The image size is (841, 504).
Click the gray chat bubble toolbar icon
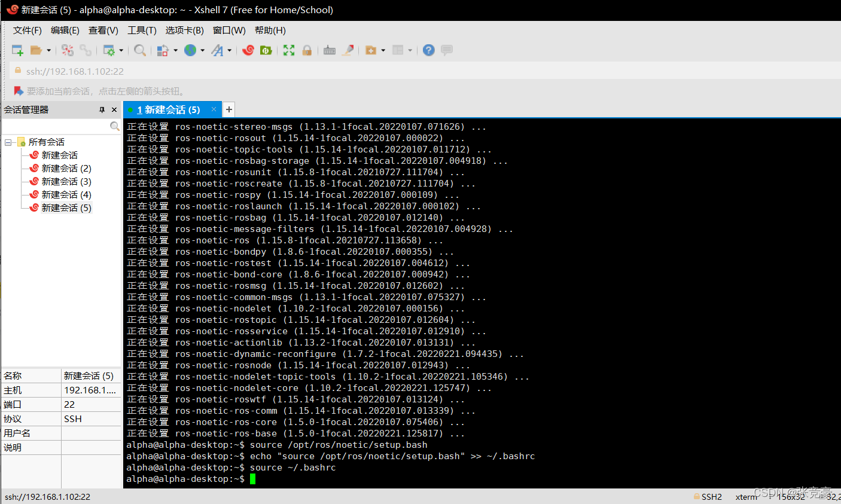(447, 50)
